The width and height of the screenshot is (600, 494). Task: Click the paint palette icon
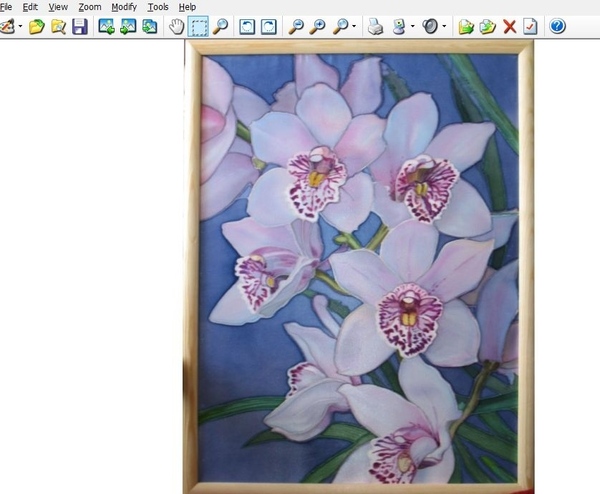[8, 26]
